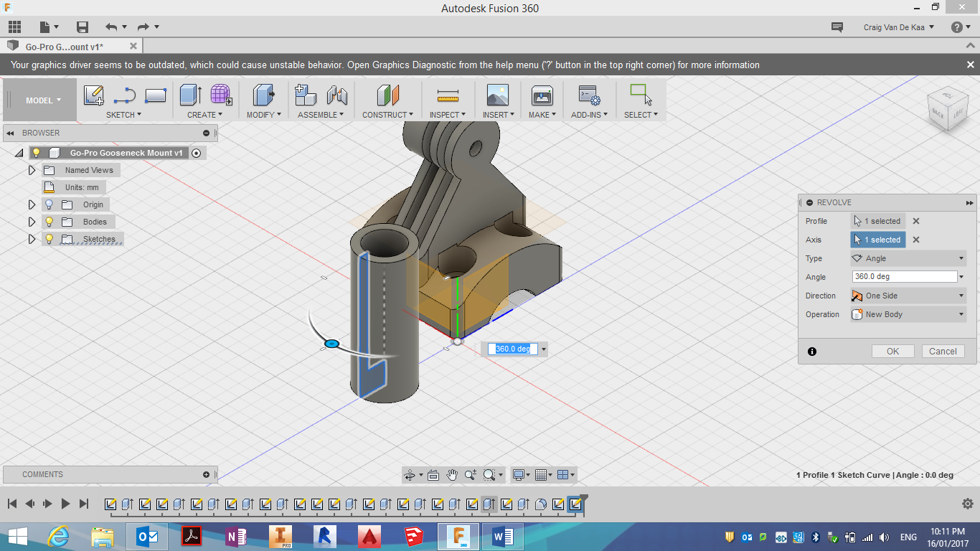Expand the Bodies tree node
This screenshot has height=551, width=980.
(32, 222)
